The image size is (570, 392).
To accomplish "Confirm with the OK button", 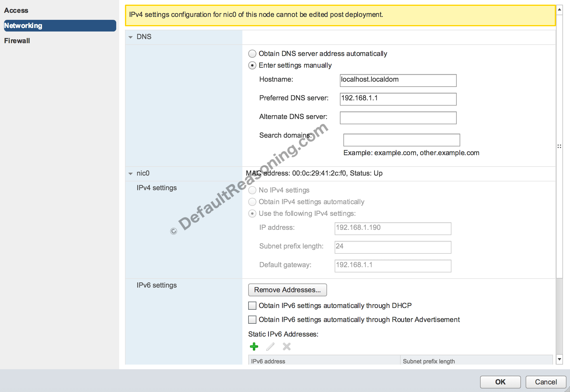I will (500, 382).
